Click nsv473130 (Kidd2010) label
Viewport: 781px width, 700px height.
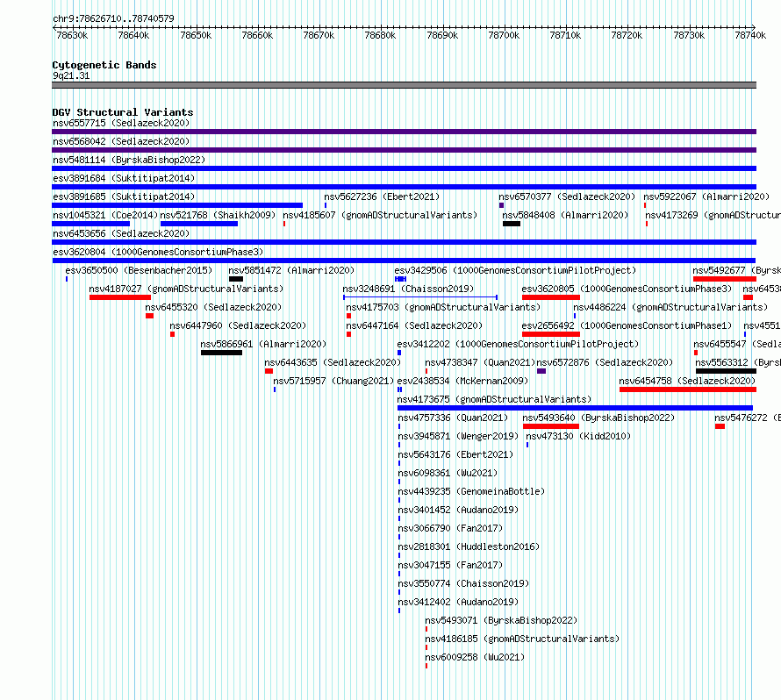click(578, 436)
